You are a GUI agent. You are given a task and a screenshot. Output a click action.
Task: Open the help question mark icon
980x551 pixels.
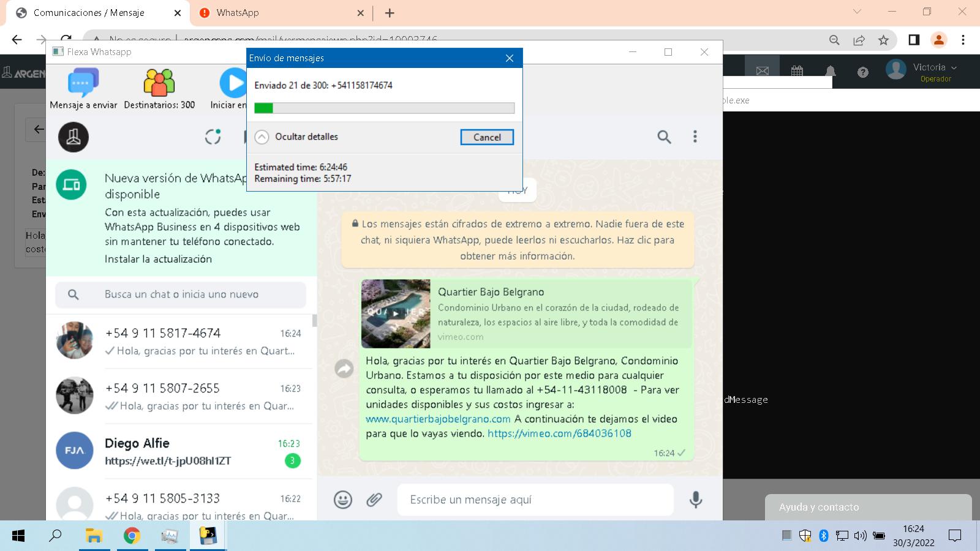click(x=863, y=72)
